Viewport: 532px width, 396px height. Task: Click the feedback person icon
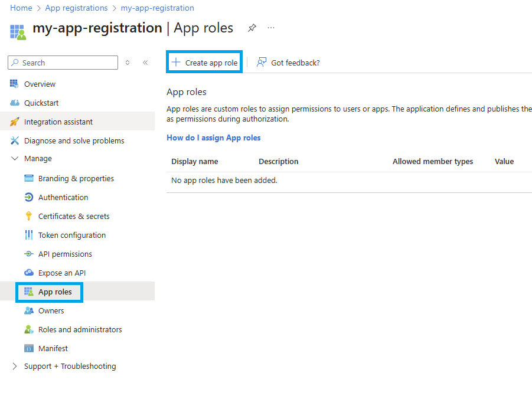click(x=262, y=62)
